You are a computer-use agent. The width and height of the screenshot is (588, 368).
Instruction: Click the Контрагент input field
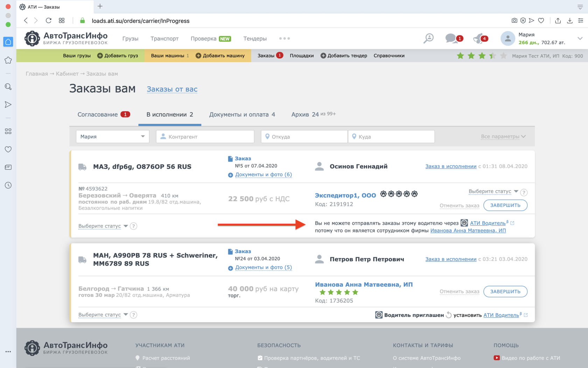[x=205, y=137]
